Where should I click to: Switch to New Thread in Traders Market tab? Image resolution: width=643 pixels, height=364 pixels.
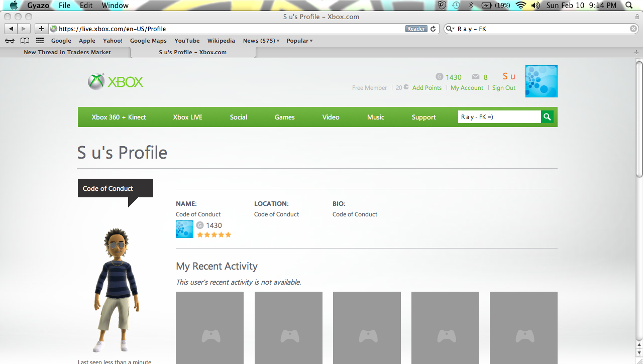67,52
